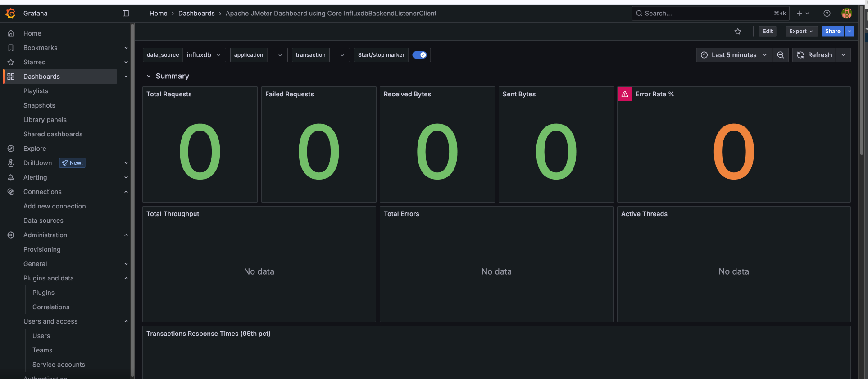Image resolution: width=868 pixels, height=379 pixels.
Task: Open Plugins in the sidebar
Action: [43, 293]
